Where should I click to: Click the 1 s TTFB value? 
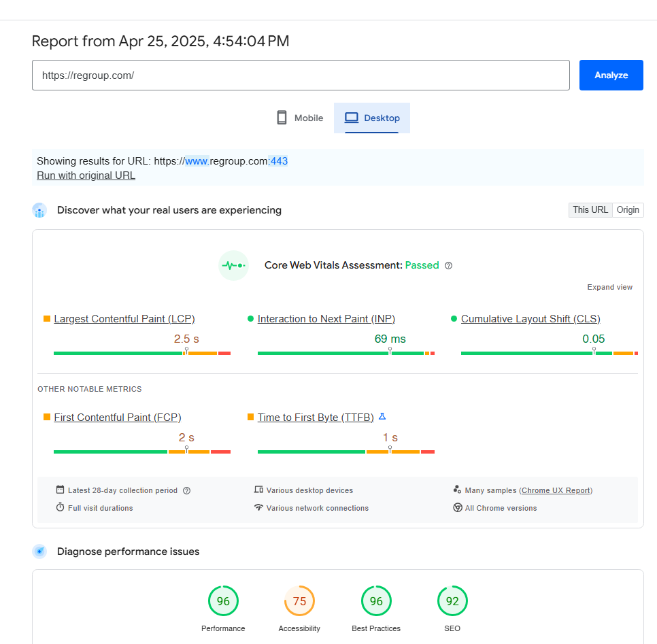390,437
